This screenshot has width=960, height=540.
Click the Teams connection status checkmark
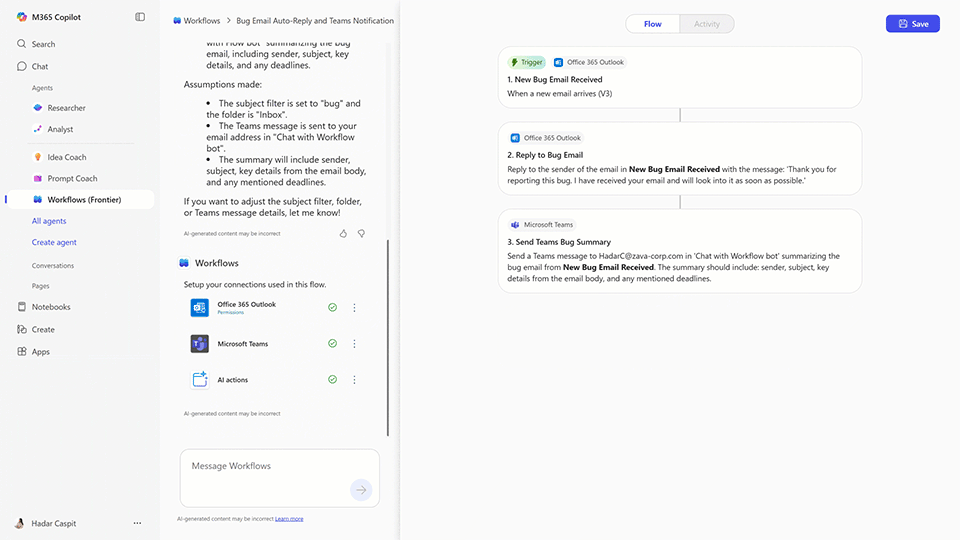pos(332,343)
